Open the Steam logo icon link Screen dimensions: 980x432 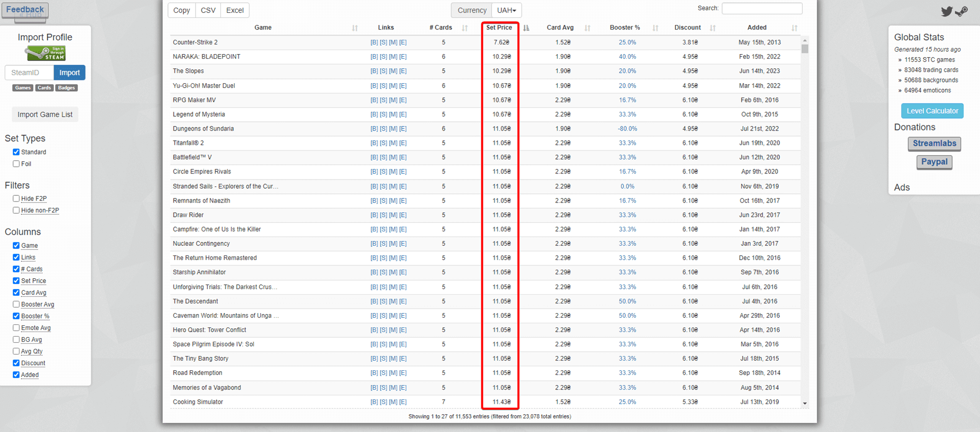tap(962, 11)
